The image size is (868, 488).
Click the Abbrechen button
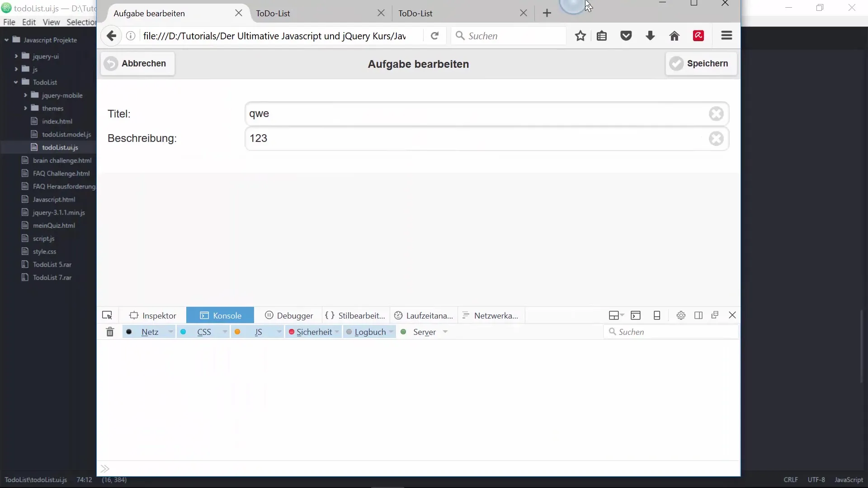[137, 64]
